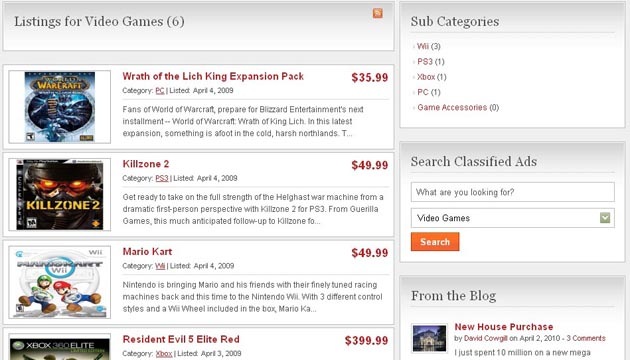Click the Killzone 2 box art thumbnail
630x360 pixels.
(x=59, y=194)
